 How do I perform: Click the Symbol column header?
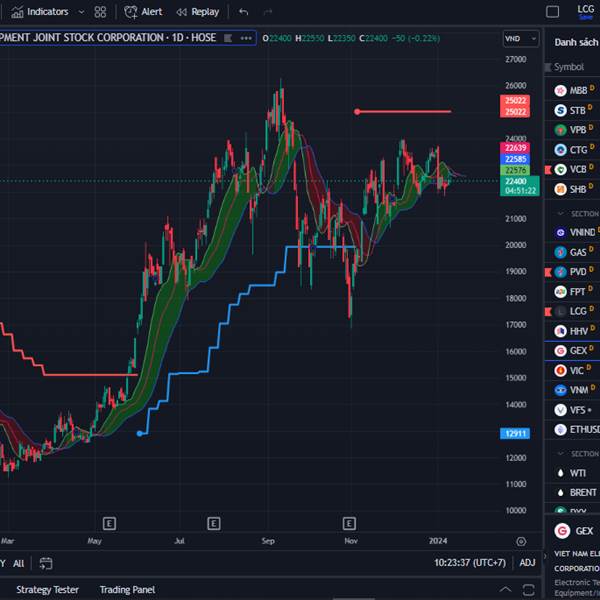click(569, 67)
